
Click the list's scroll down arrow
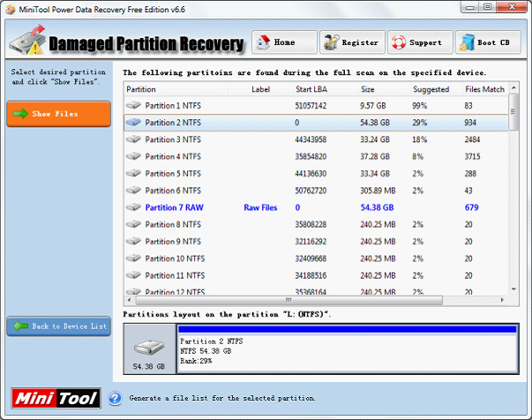[513, 289]
